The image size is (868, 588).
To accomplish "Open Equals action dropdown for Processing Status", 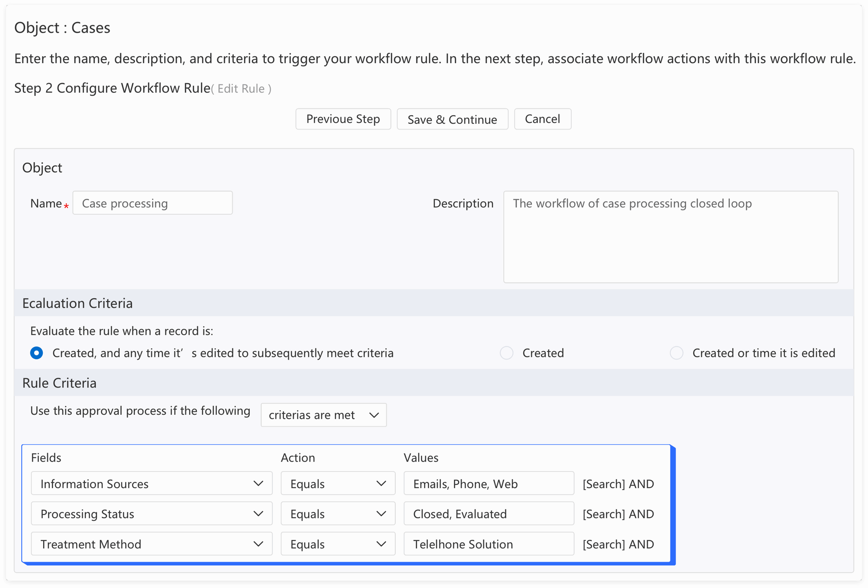I will click(x=338, y=514).
